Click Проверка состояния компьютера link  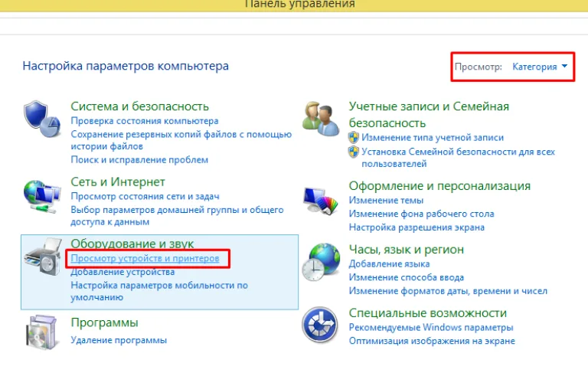click(x=145, y=121)
